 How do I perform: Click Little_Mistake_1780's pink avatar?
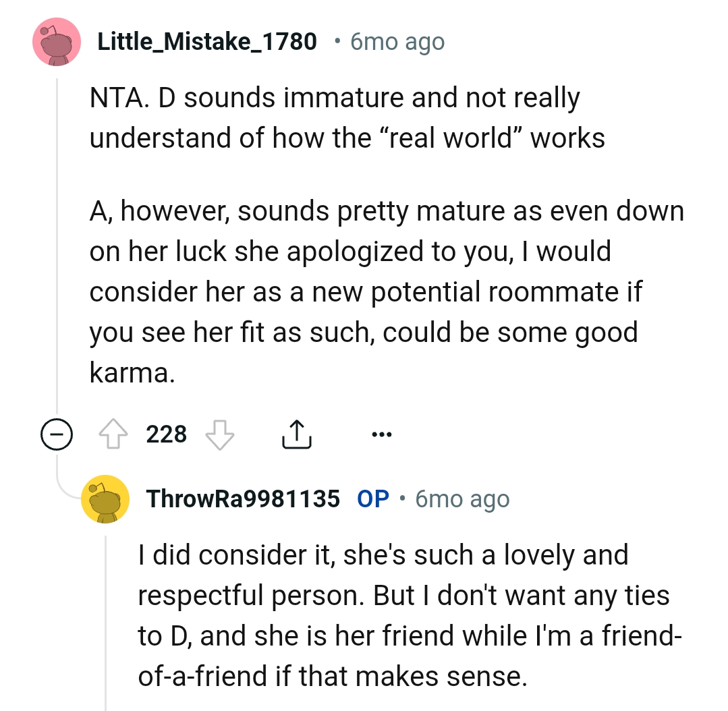pos(57,42)
